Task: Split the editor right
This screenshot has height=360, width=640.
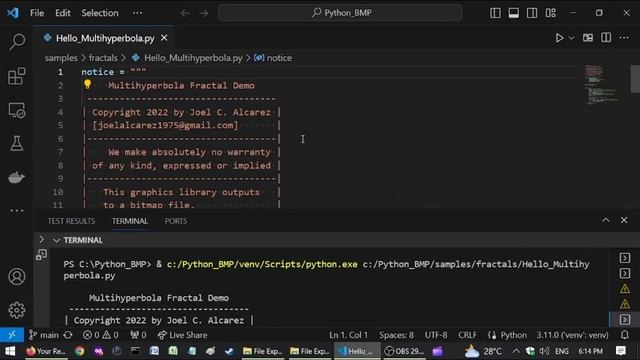Action: 606,38
